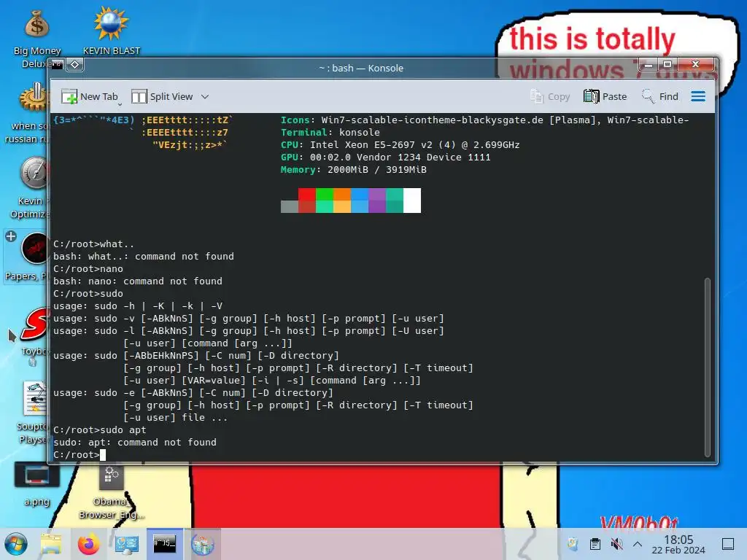Click the gray block in the color palette
747x560 pixels.
(289, 206)
